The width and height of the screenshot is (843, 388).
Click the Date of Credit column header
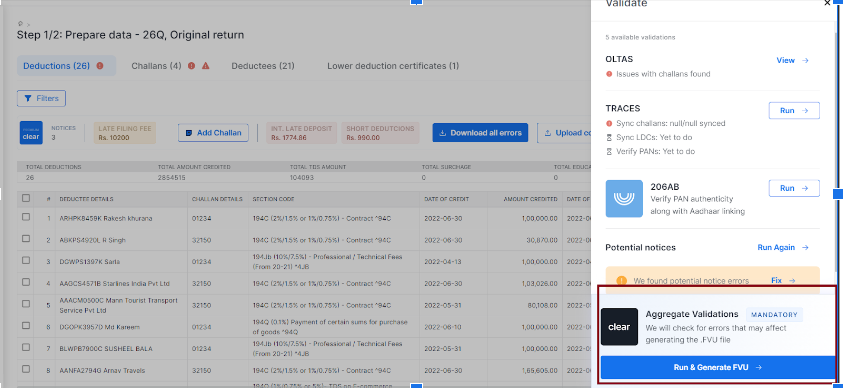[x=446, y=199]
